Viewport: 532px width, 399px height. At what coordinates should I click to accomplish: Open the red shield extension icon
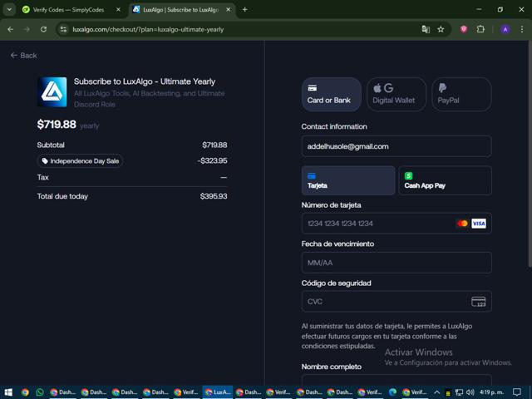tap(464, 30)
